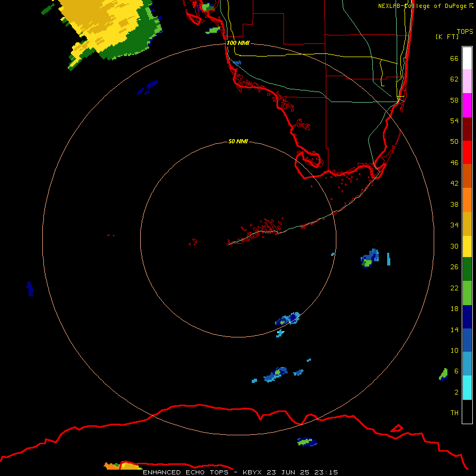Image resolution: width=476 pixels, height=476 pixels.
Task: Click the white swatch in the tops legend
Action: [x=467, y=58]
